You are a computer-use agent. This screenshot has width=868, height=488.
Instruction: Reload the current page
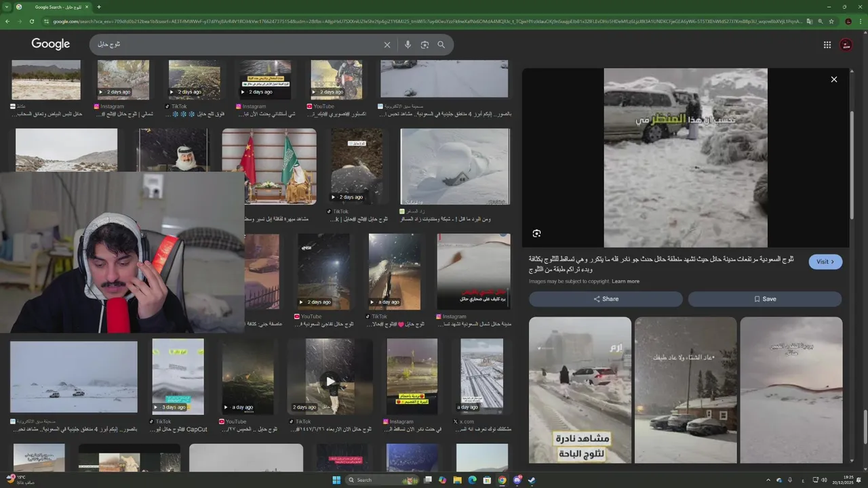pyautogui.click(x=31, y=22)
